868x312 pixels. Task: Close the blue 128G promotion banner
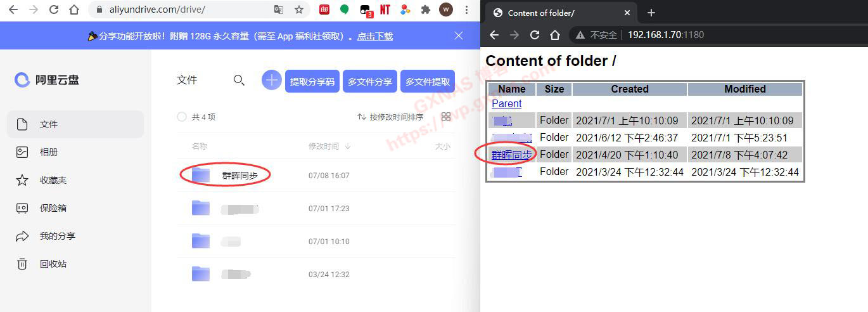tap(459, 36)
